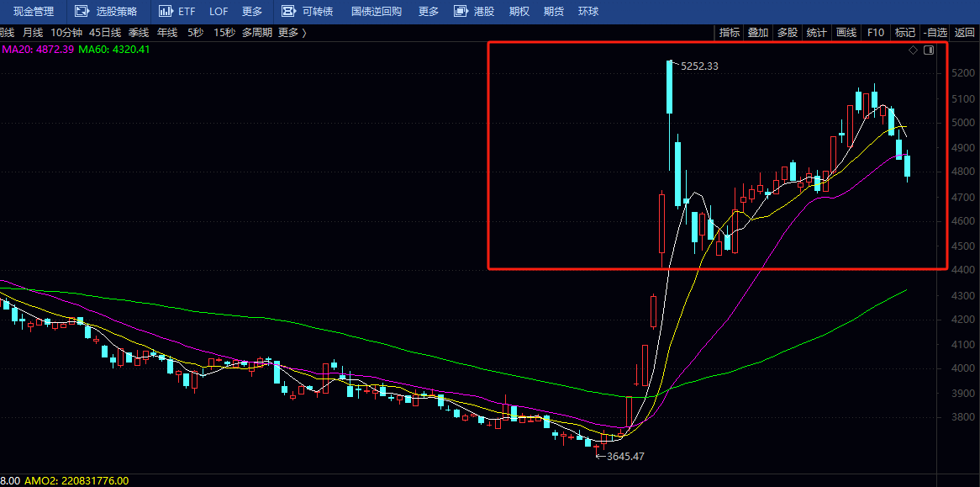Click 多股 button

click(x=788, y=33)
